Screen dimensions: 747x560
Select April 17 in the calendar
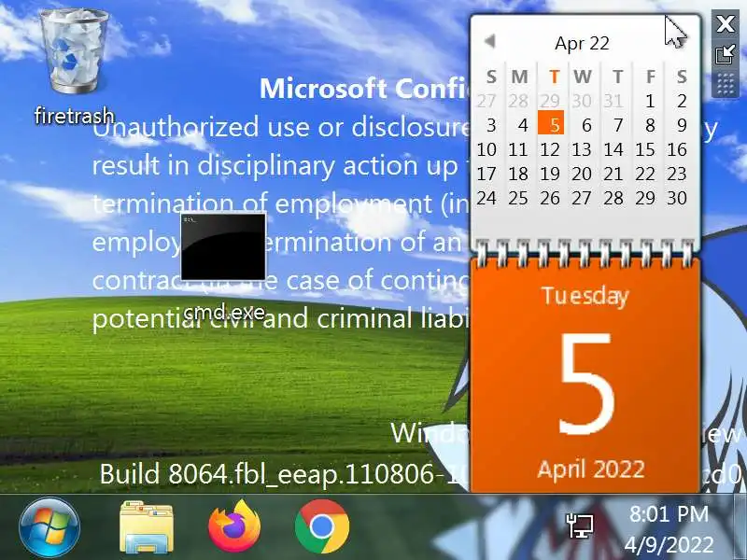point(486,174)
